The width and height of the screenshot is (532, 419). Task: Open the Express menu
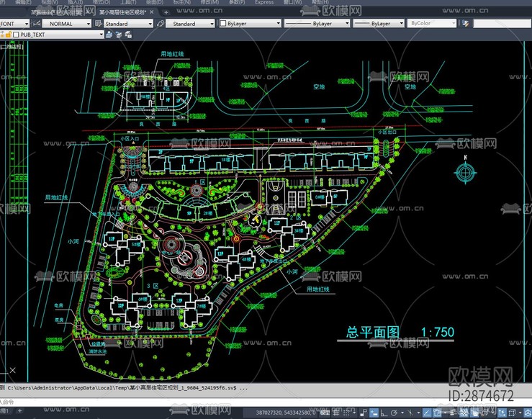264,2
